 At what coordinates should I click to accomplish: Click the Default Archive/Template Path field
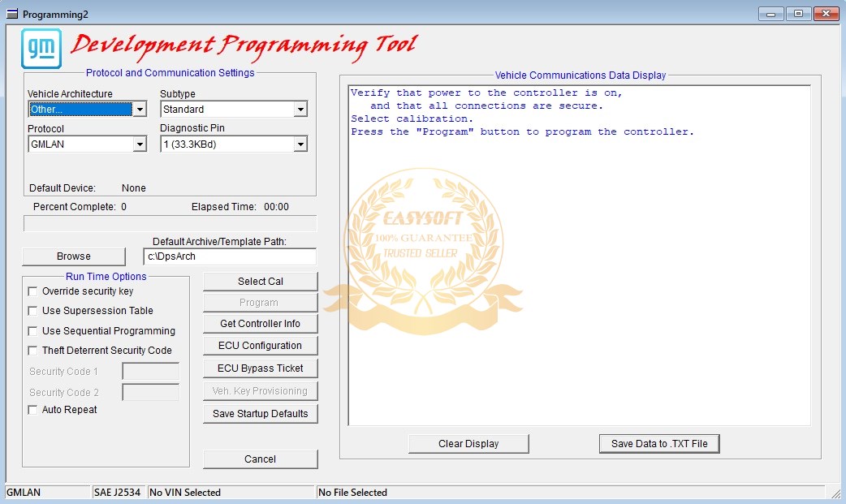coord(230,256)
